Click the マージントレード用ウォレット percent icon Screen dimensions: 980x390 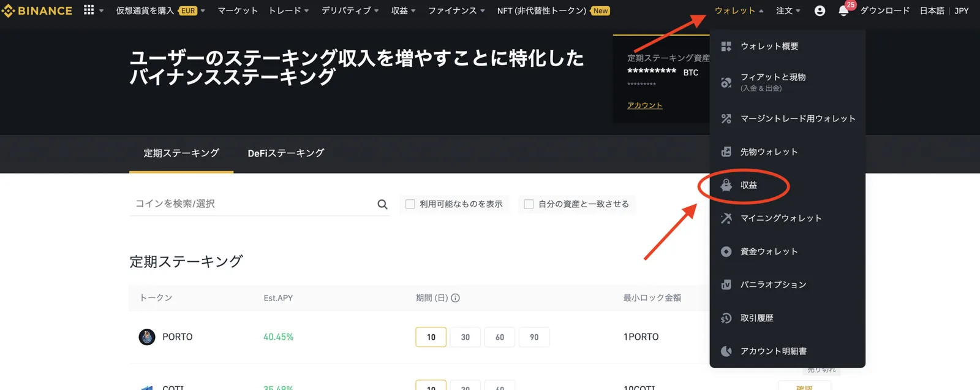pos(726,119)
